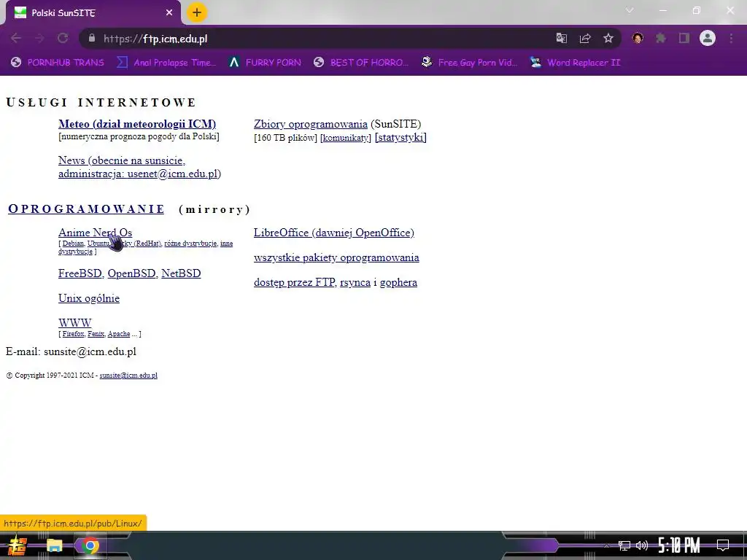Click the sunsite@icm.edu.pl copyright email link
The image size is (747, 560).
(128, 376)
